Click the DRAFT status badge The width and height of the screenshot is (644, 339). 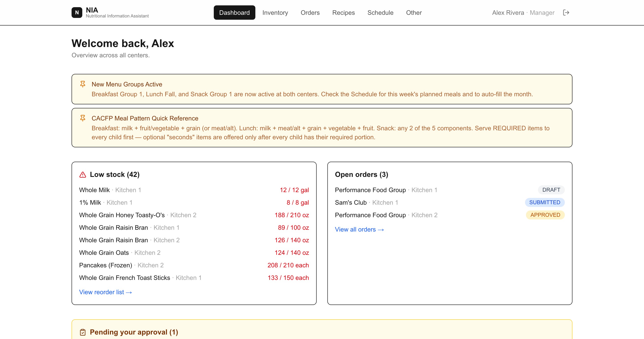[x=551, y=190]
